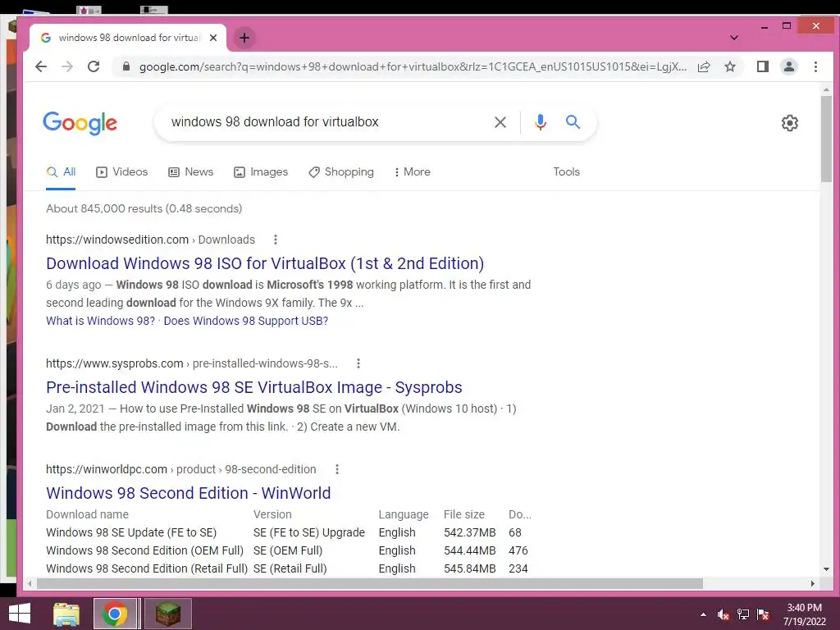Image resolution: width=840 pixels, height=630 pixels.
Task: Open the windowsedition.com result options menu
Action: pyautogui.click(x=276, y=240)
